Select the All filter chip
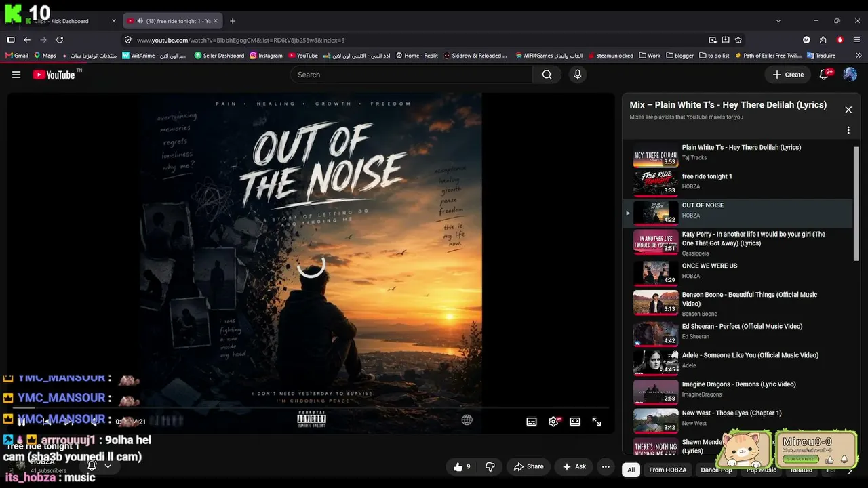This screenshot has width=868, height=488. (x=631, y=470)
